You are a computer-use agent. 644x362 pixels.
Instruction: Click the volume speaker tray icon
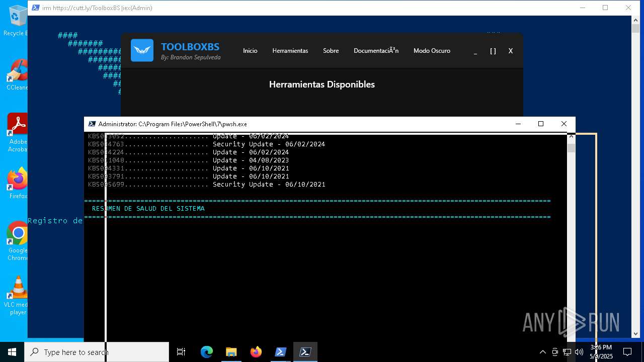tap(579, 352)
